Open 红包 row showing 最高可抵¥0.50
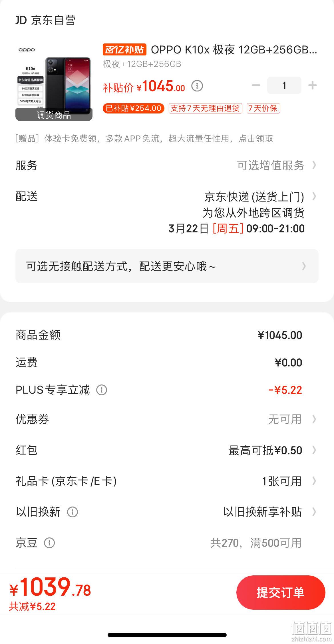Image resolution: width=334 pixels, height=644 pixels. (x=167, y=450)
